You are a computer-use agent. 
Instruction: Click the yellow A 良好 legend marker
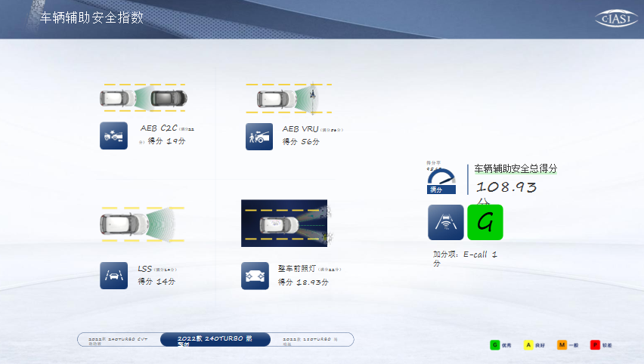tap(529, 345)
